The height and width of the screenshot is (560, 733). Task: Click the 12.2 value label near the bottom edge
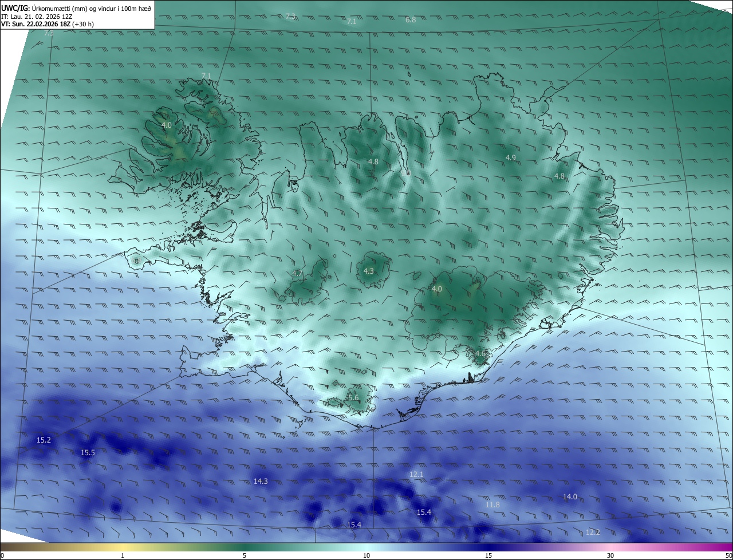click(593, 533)
